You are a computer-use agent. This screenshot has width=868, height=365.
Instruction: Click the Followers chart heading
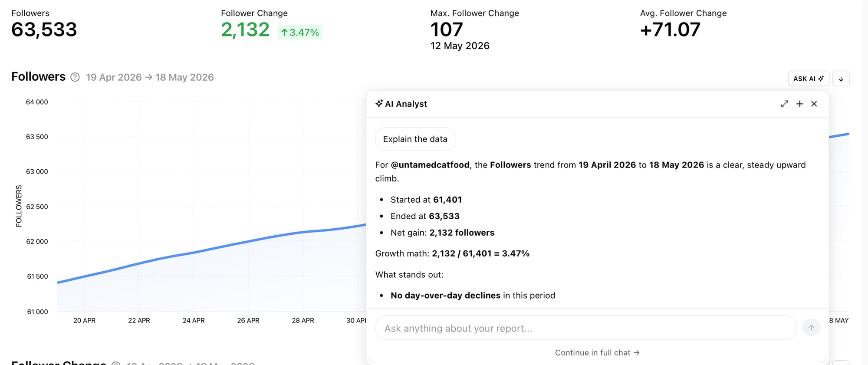(38, 77)
